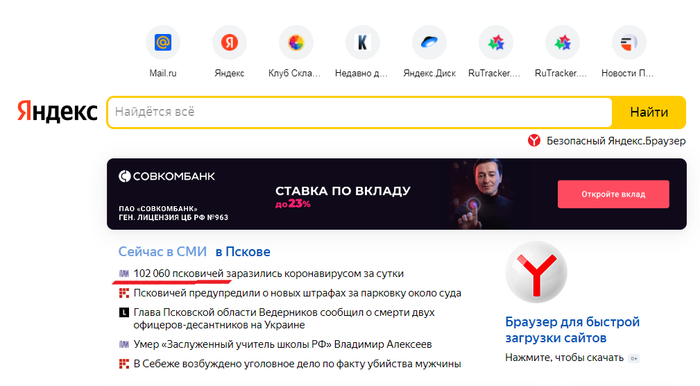Viewport: 700px width, 386px height.
Task: Open the Яндекс.Диск shortcut icon
Action: pyautogui.click(x=429, y=43)
